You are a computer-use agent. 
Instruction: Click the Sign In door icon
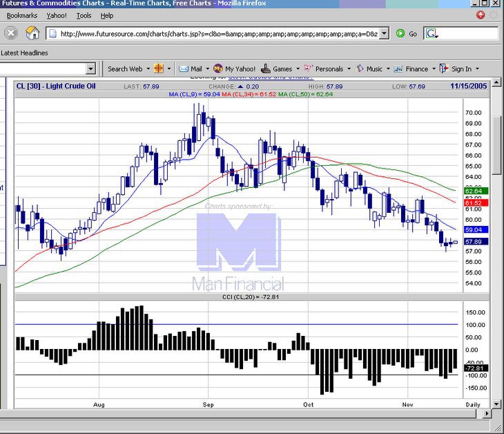pyautogui.click(x=444, y=68)
